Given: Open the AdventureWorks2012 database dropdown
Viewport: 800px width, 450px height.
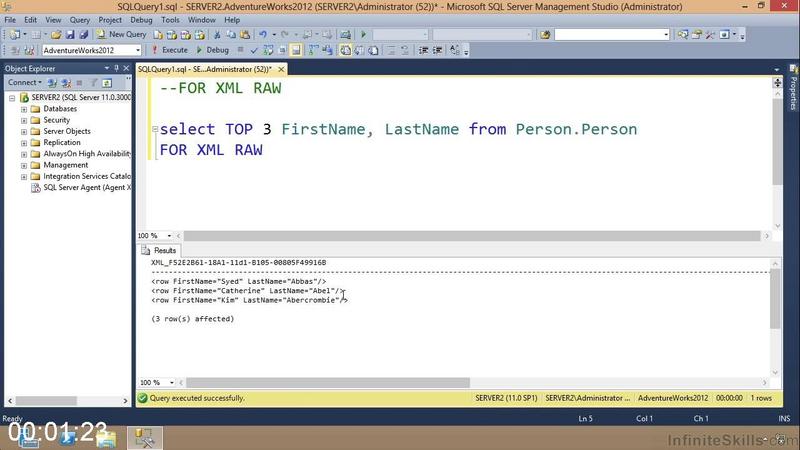Looking at the screenshot, I should (138, 50).
